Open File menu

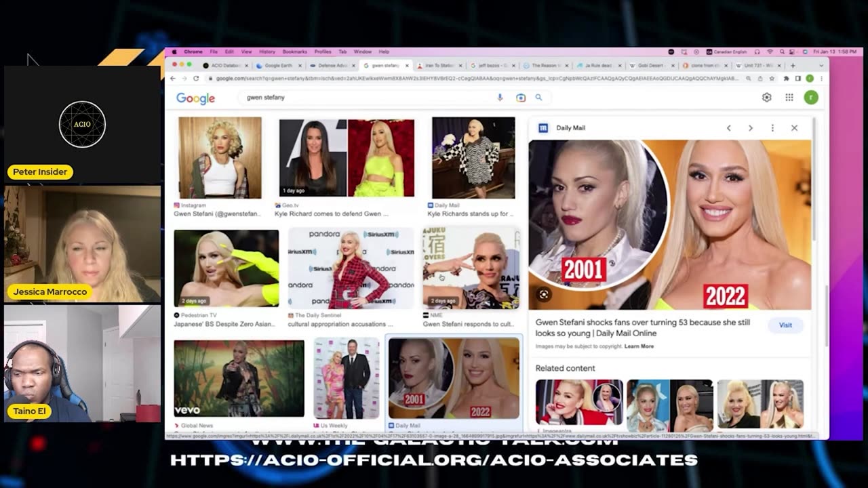click(x=214, y=52)
